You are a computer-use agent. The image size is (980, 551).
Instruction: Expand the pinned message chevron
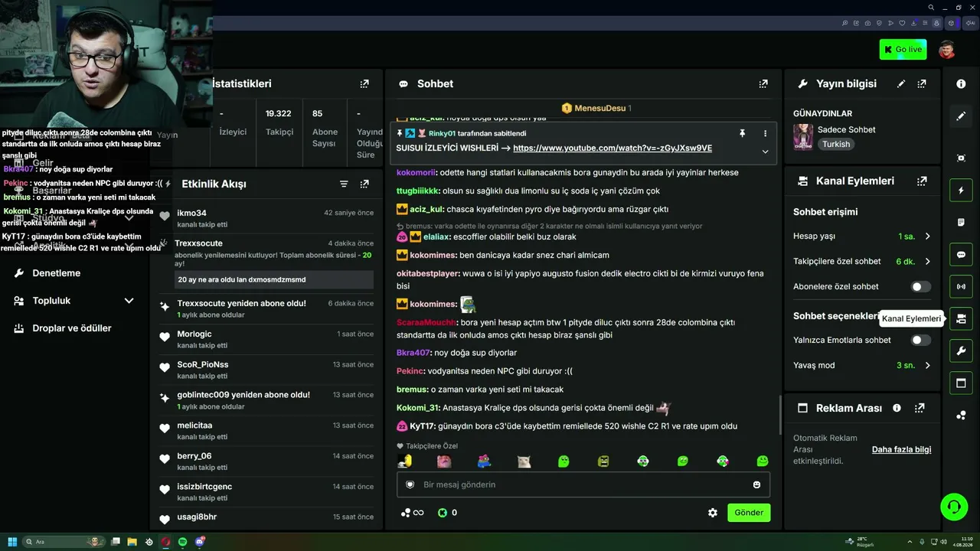765,152
